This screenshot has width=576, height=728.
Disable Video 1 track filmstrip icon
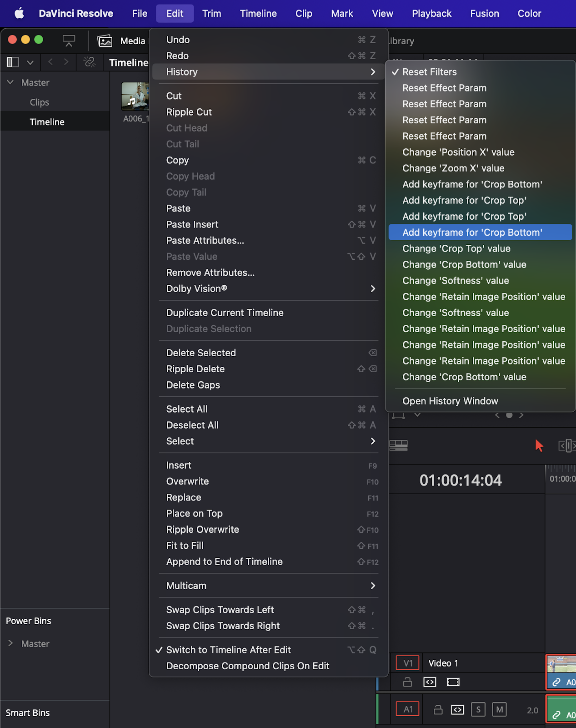click(453, 682)
